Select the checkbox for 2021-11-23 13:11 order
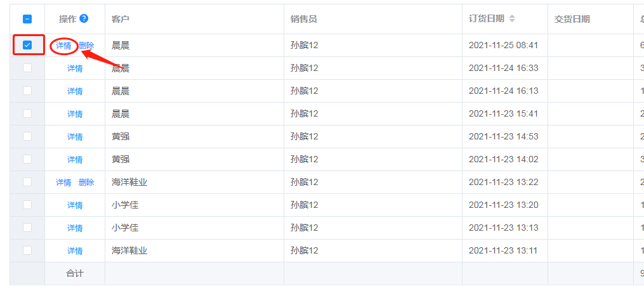The width and height of the screenshot is (644, 289). click(x=27, y=250)
